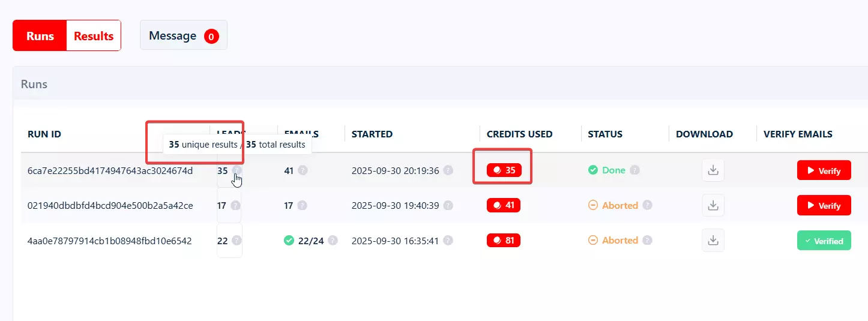Click the 41 credits used badge
Image resolution: width=868 pixels, height=321 pixels.
click(504, 205)
